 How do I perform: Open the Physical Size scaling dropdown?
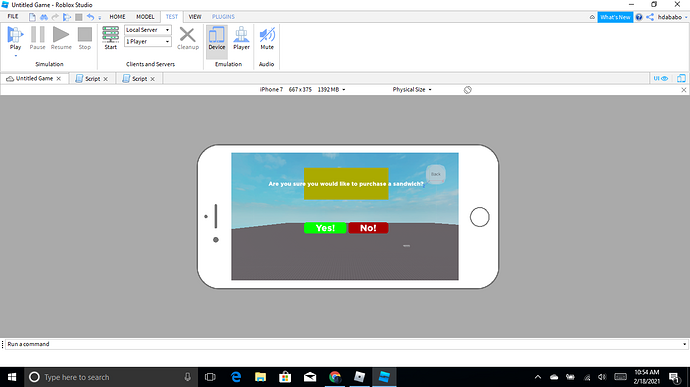(412, 89)
